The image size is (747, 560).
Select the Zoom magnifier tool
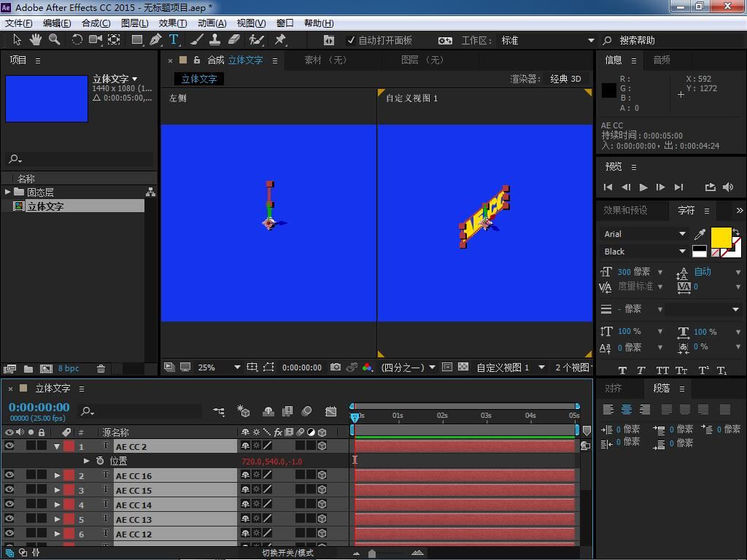pos(54,40)
